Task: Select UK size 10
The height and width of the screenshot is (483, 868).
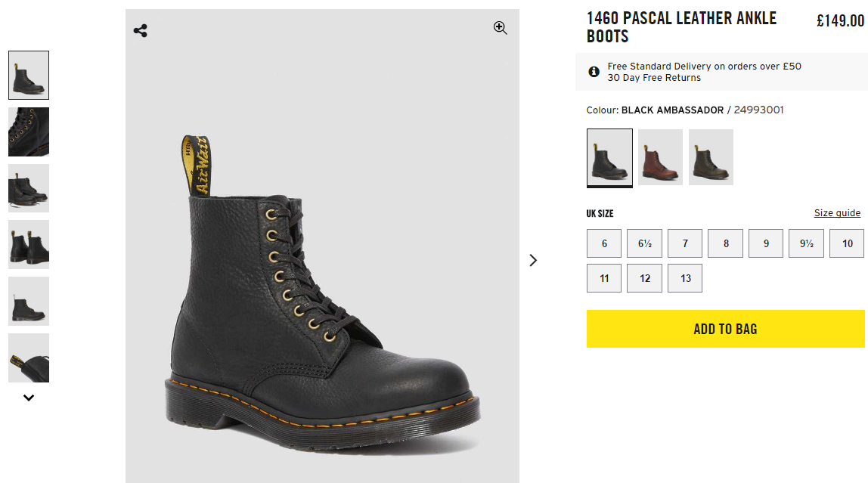Action: [x=847, y=243]
